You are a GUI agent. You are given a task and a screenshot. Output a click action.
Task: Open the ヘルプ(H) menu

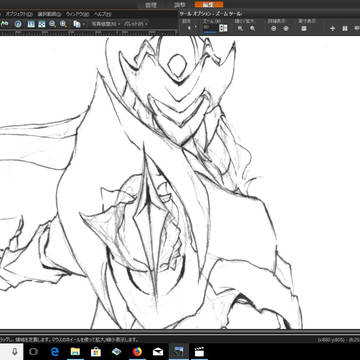tap(103, 14)
